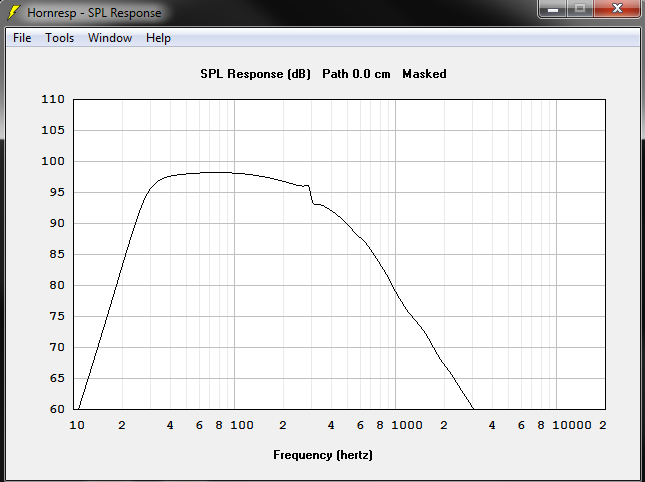Click the 70 dB axis label

[57, 347]
